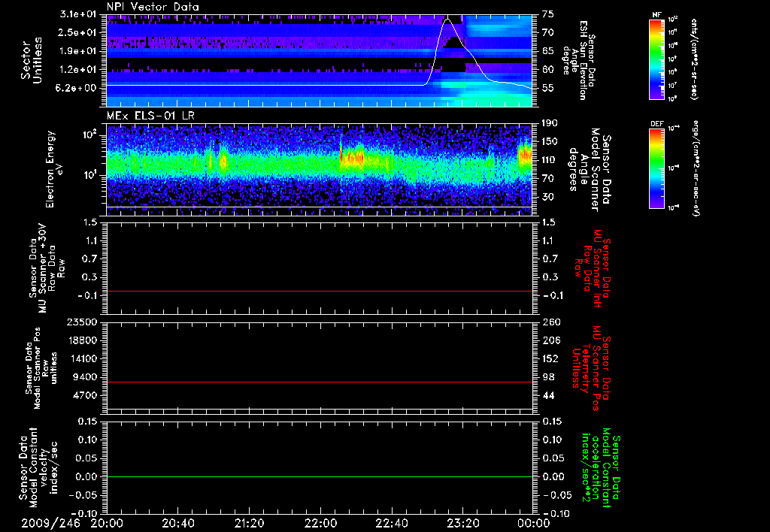
Task: Click the '20:40' time tick label
Action: (177, 524)
